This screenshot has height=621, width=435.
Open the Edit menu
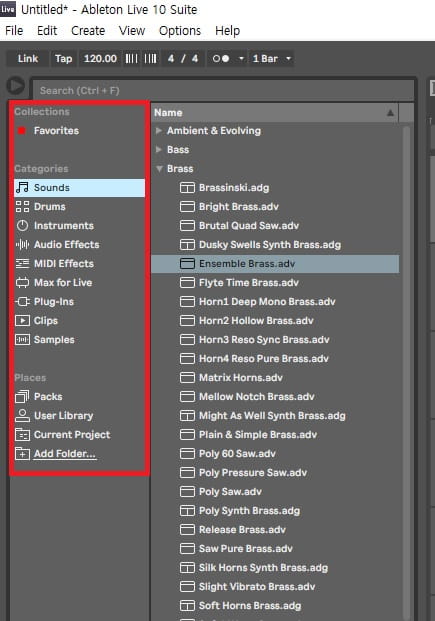coord(47,30)
